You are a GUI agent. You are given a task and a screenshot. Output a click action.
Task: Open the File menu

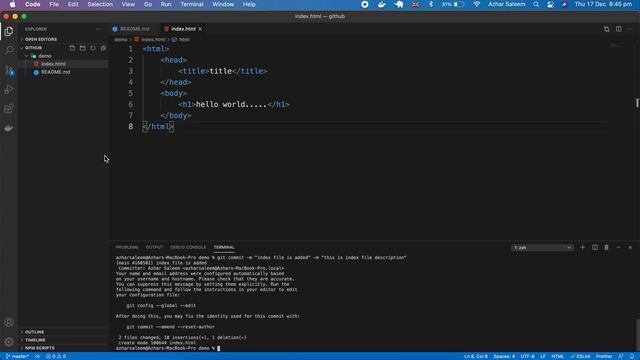(x=54, y=4)
